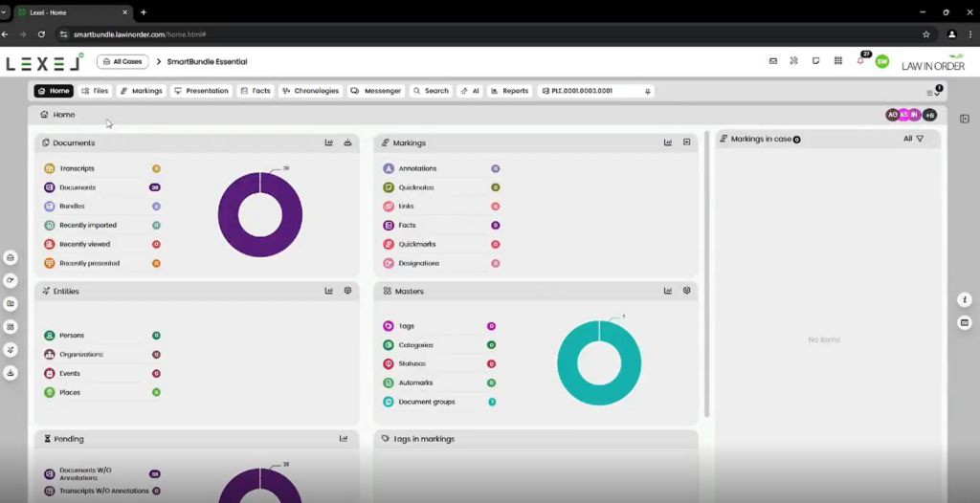
Task: Open the mail envelope icon in header
Action: [773, 61]
